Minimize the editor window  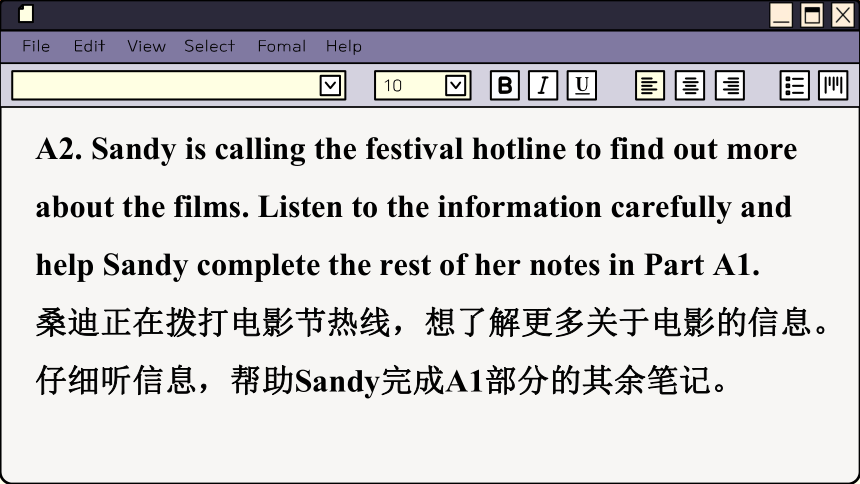(x=781, y=15)
